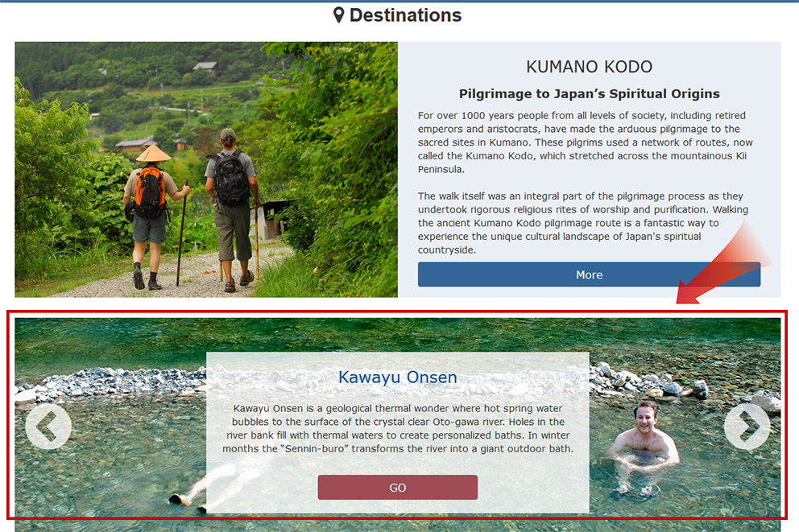The height and width of the screenshot is (532, 799).
Task: Click the hikers trail photo
Action: [206, 170]
